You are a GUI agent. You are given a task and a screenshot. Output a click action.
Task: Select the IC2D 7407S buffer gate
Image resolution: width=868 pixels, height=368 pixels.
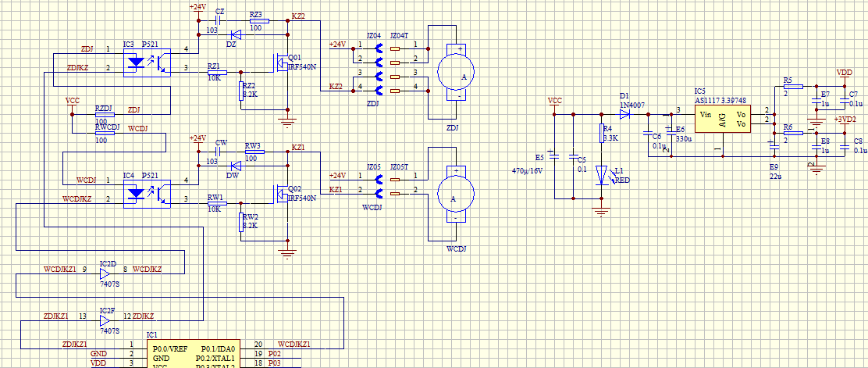[105, 274]
